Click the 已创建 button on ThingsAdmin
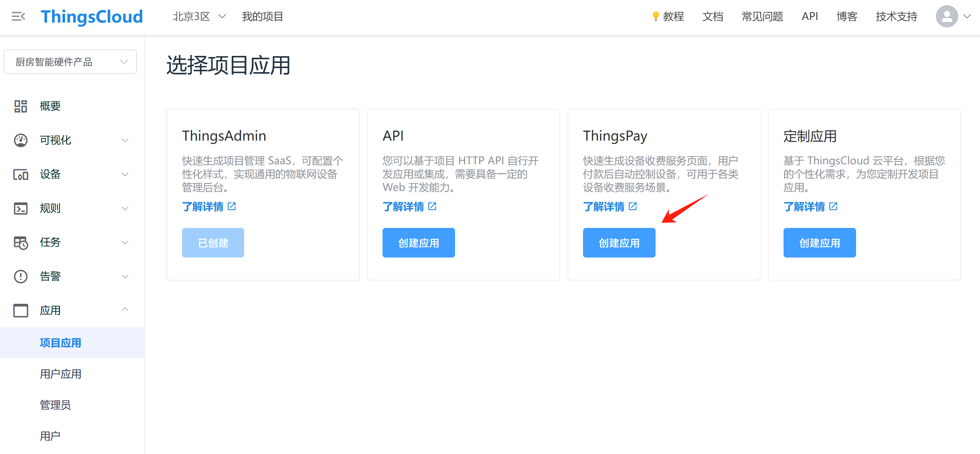980x454 pixels. click(x=213, y=243)
